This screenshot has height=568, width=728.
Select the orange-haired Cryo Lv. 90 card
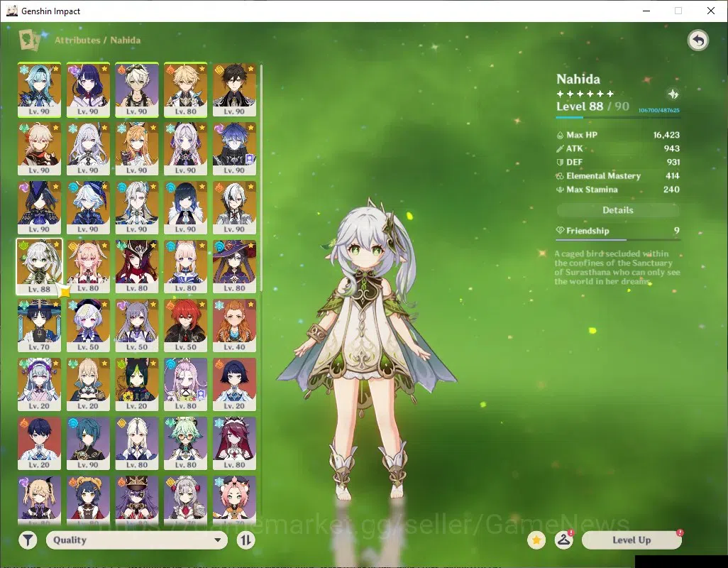click(x=137, y=148)
